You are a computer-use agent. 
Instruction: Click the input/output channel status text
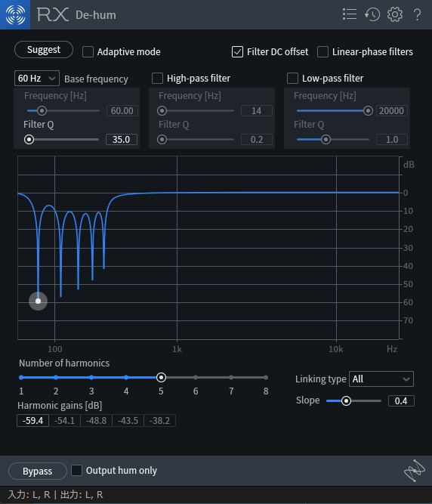point(55,494)
